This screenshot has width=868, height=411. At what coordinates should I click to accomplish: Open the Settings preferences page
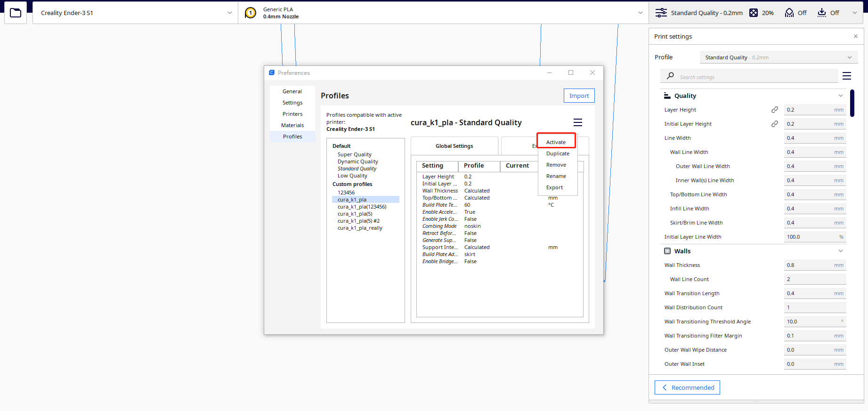click(x=292, y=103)
